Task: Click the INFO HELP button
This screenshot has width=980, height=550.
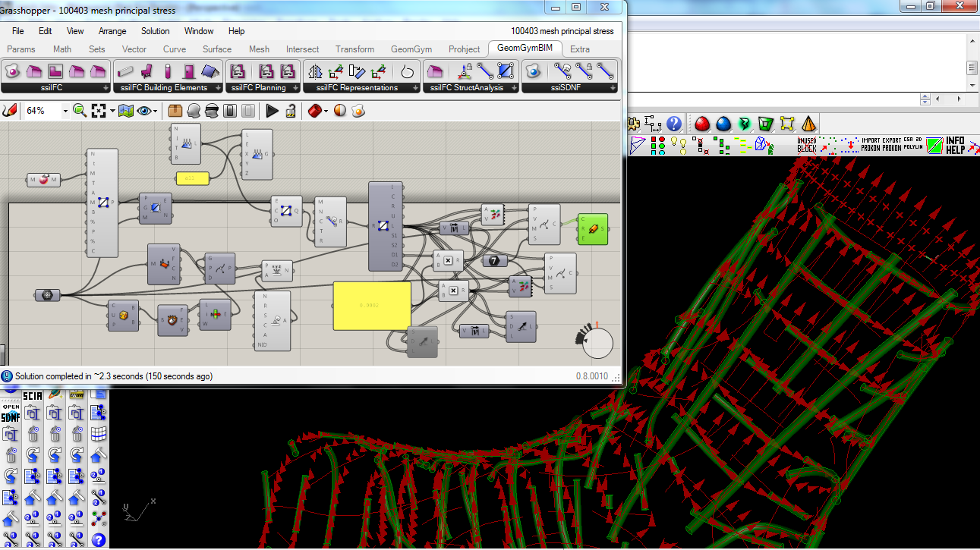Action: point(955,145)
